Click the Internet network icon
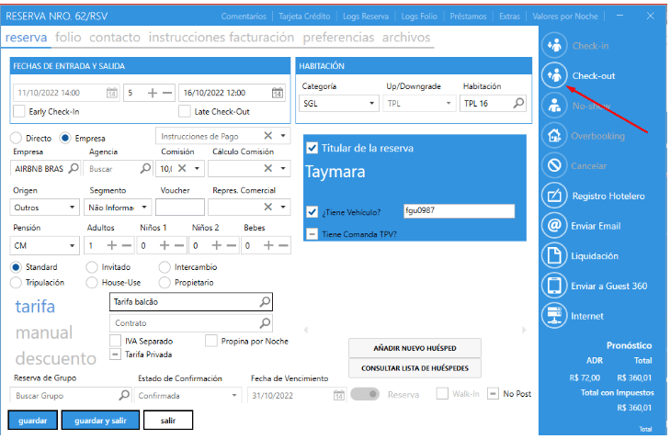Image resolution: width=670 pixels, height=439 pixels. (x=553, y=316)
